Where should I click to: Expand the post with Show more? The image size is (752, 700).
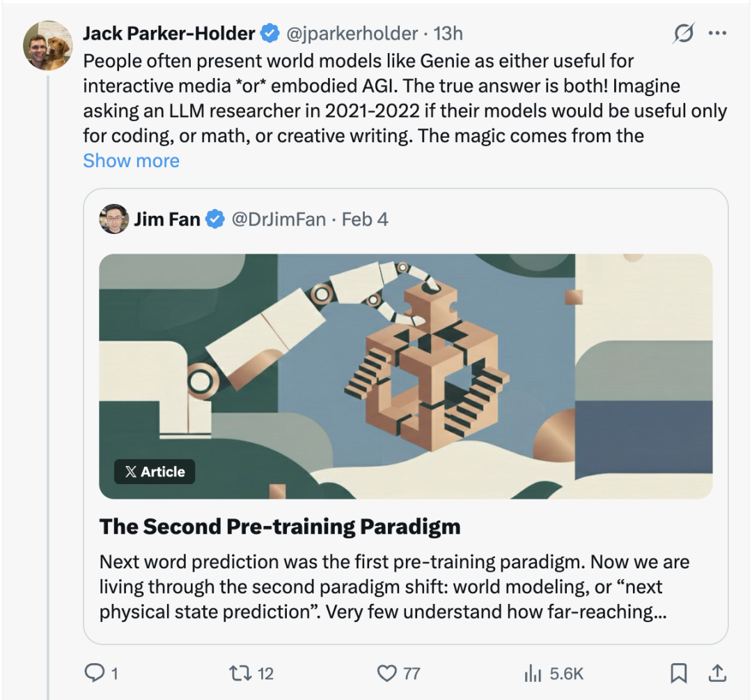click(x=131, y=161)
